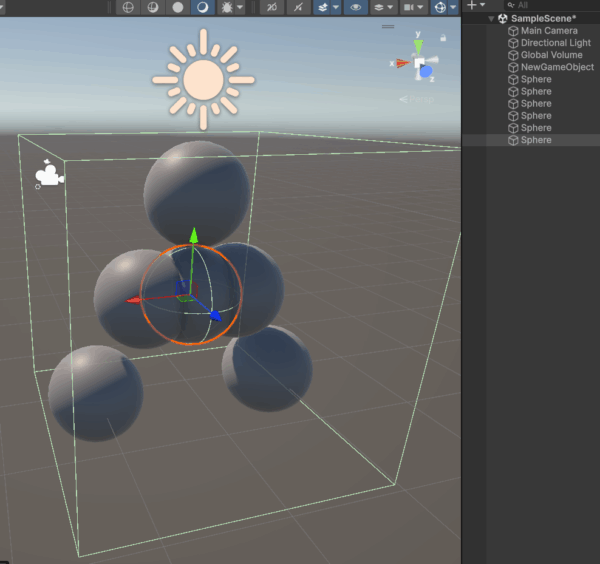Toggle the crossed-out scene audio icon
The image size is (600, 564).
pos(299,7)
